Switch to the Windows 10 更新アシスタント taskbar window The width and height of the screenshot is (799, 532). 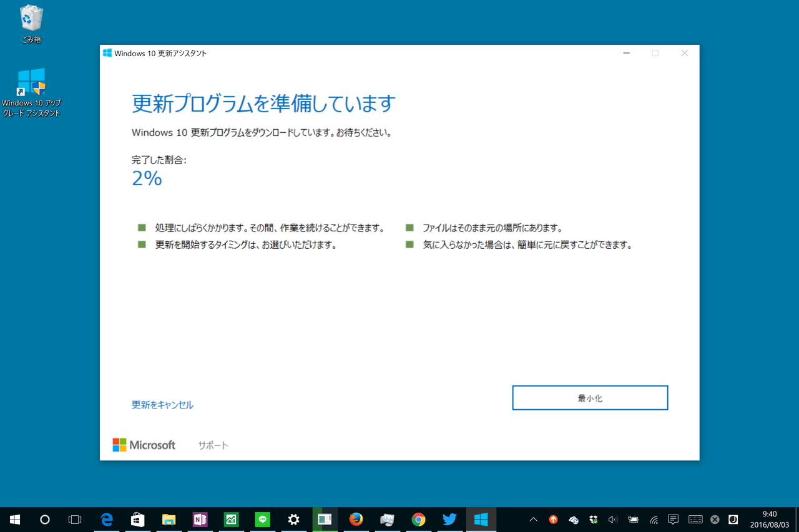tap(481, 519)
